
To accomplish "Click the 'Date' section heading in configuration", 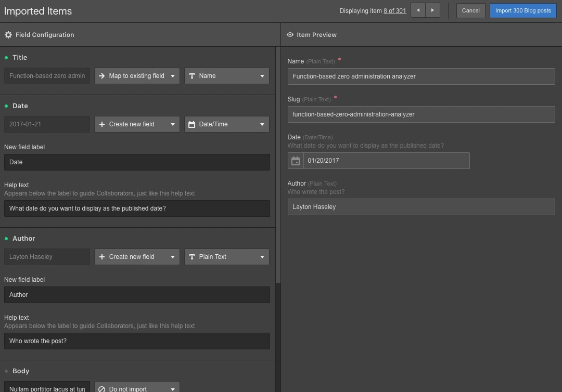I will 20,106.
